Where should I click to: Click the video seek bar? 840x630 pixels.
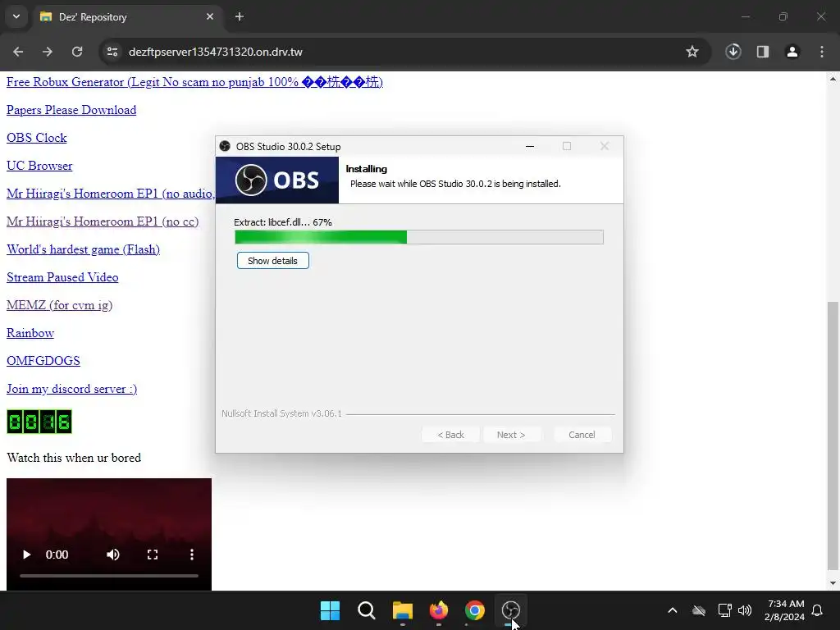pos(109,576)
